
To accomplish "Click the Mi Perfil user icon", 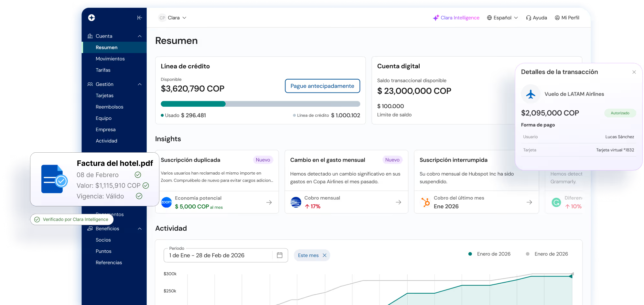I will click(557, 18).
